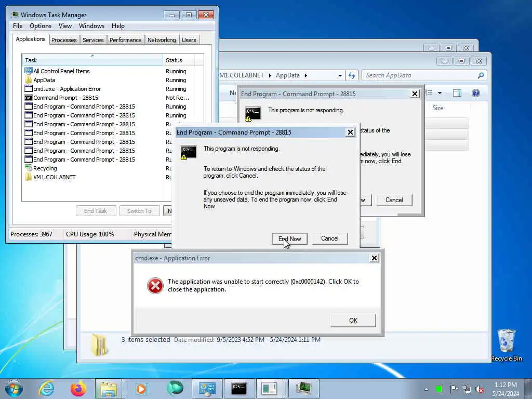Open the muted volume tray icon
This screenshot has height=399, width=532.
click(480, 389)
